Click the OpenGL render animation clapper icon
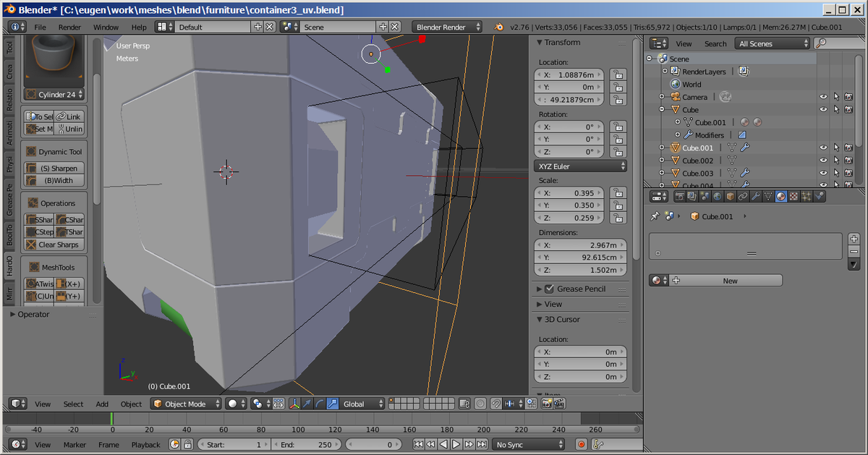The image size is (868, 455). pos(559,404)
